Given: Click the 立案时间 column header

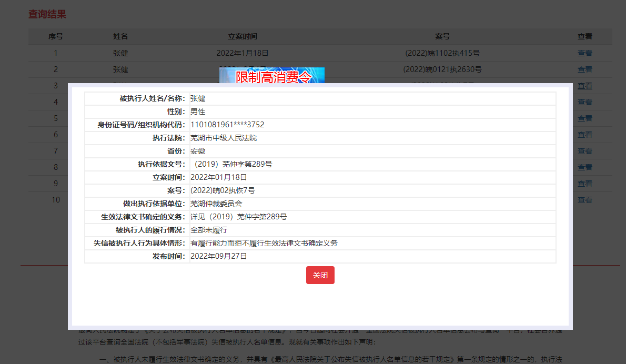Looking at the screenshot, I should (x=243, y=36).
